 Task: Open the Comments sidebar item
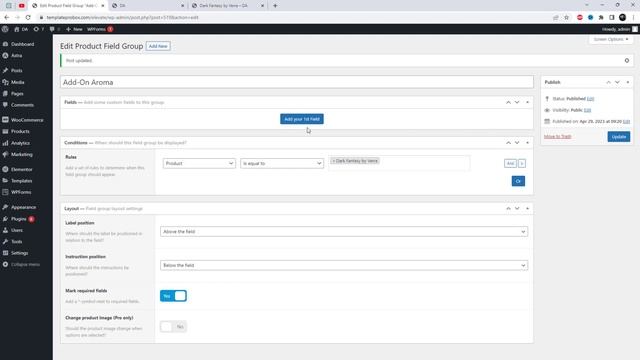[22, 105]
